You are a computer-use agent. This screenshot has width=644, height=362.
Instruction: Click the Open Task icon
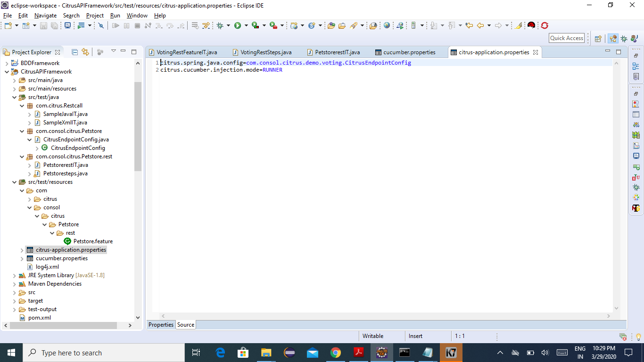click(342, 25)
